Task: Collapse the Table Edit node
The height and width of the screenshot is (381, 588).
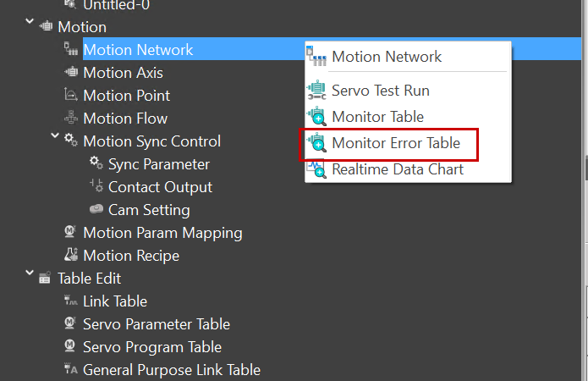Action: 30,278
